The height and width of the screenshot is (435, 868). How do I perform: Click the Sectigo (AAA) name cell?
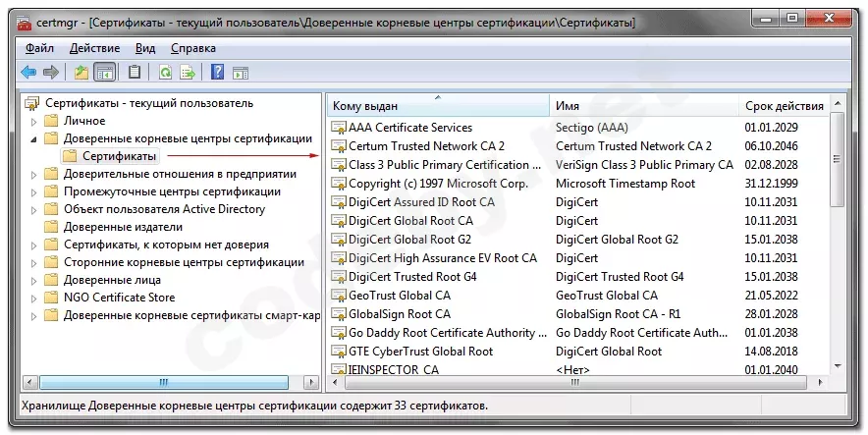coord(592,128)
